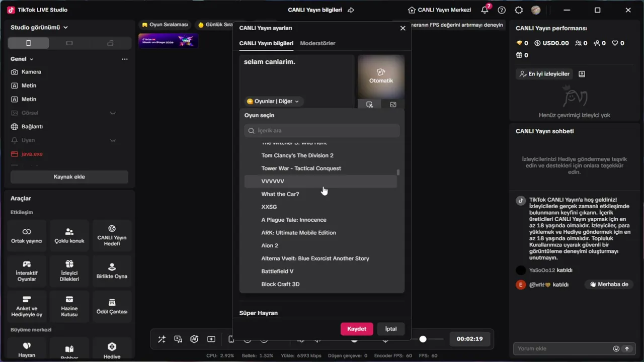Open the İnteraktif Oyunlar tool
The height and width of the screenshot is (362, 644).
pos(27,271)
